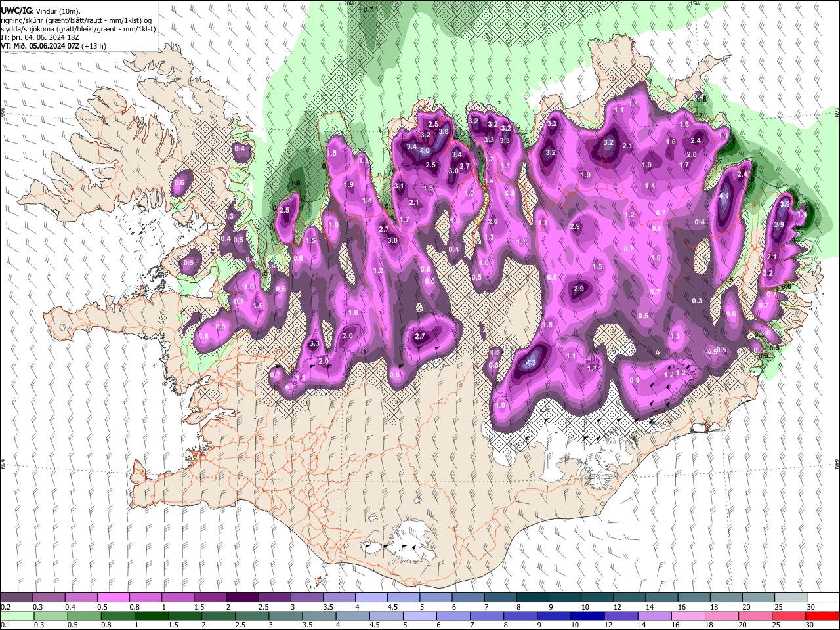Select top legend row swatch between 9 and 10
840x630 pixels.
[564, 598]
